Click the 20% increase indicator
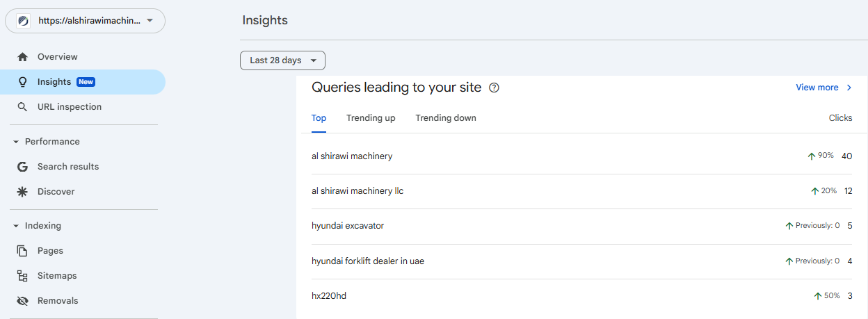The image size is (868, 319). pos(824,191)
